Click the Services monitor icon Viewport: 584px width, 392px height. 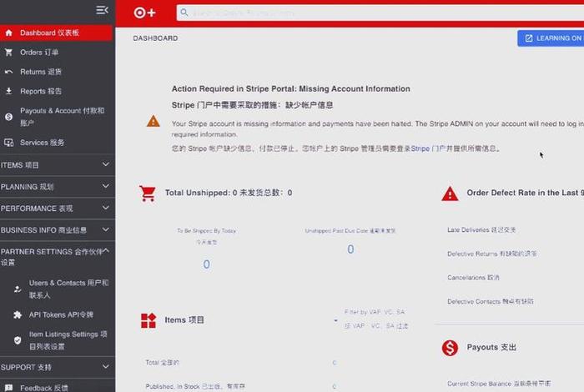click(x=9, y=143)
